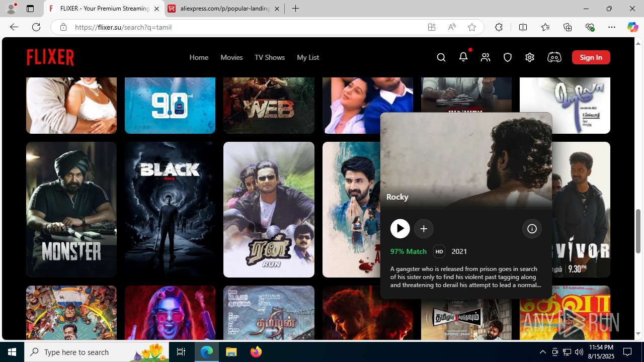Click the game controller icon
Image resolution: width=644 pixels, height=362 pixels.
coord(554,57)
